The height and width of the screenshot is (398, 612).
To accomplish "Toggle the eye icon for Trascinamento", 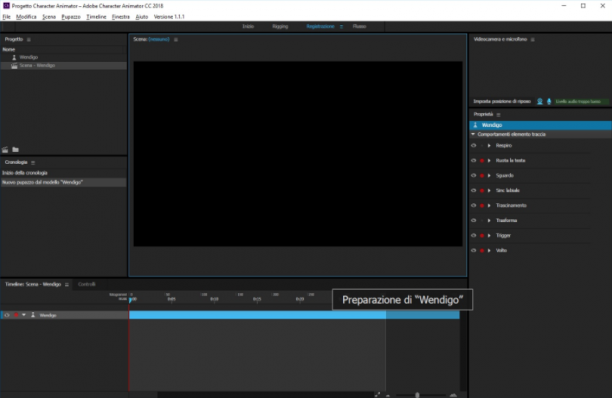I will pos(473,205).
